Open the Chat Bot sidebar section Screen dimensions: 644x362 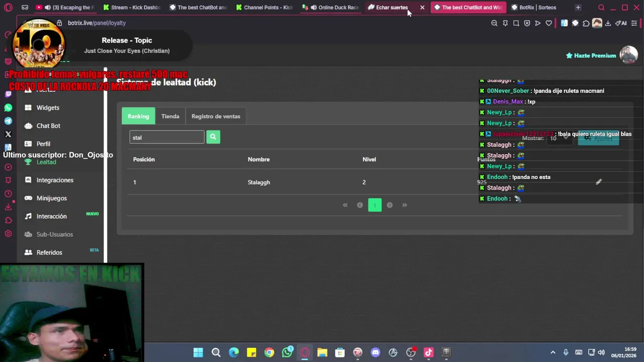pos(48,126)
